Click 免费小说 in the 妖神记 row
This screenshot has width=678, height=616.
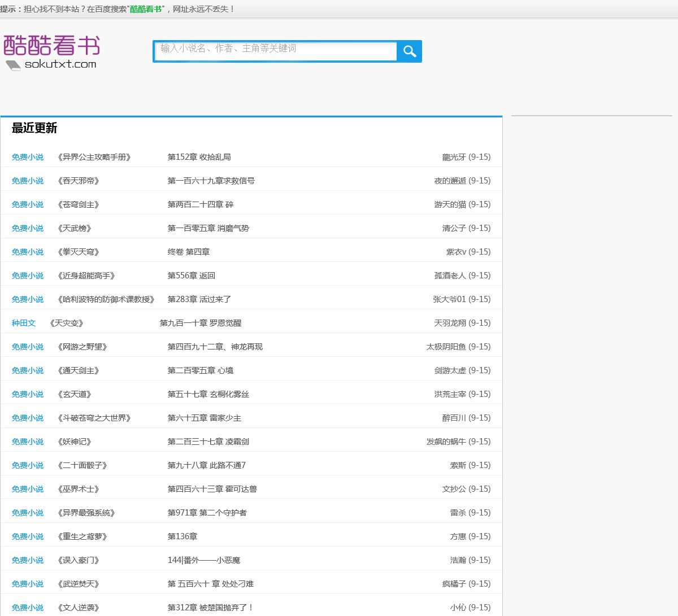coord(28,442)
